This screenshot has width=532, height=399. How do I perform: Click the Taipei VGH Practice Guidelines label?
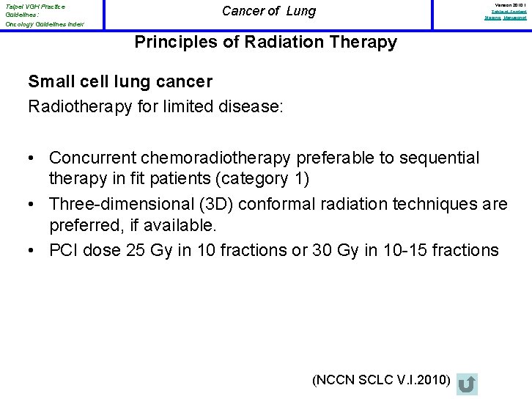pyautogui.click(x=34, y=10)
